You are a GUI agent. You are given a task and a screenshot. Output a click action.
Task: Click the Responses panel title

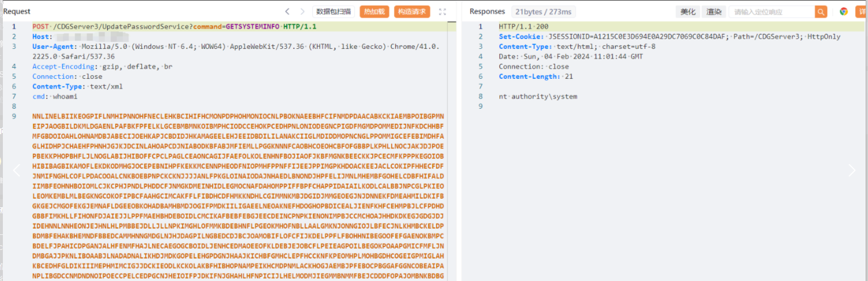[487, 12]
